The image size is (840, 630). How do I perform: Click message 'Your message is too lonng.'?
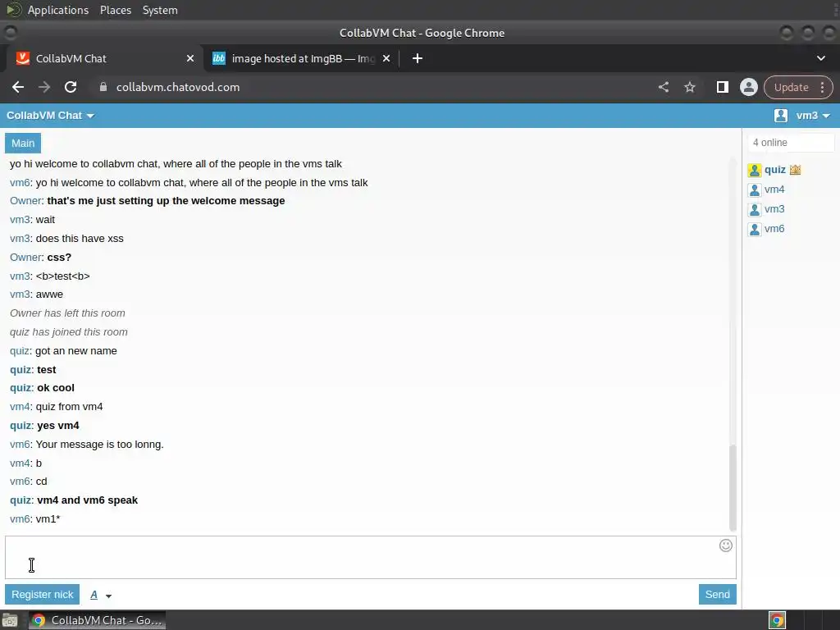[99, 445]
